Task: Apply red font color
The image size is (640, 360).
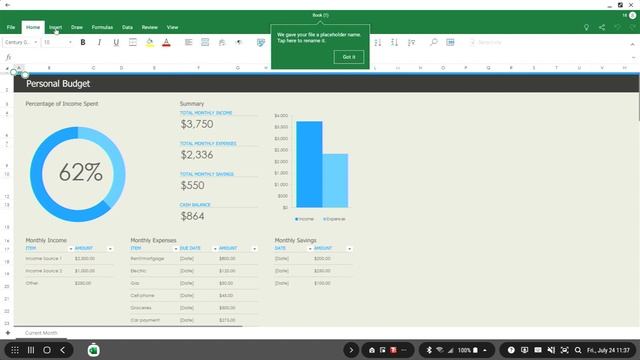Action: click(166, 42)
